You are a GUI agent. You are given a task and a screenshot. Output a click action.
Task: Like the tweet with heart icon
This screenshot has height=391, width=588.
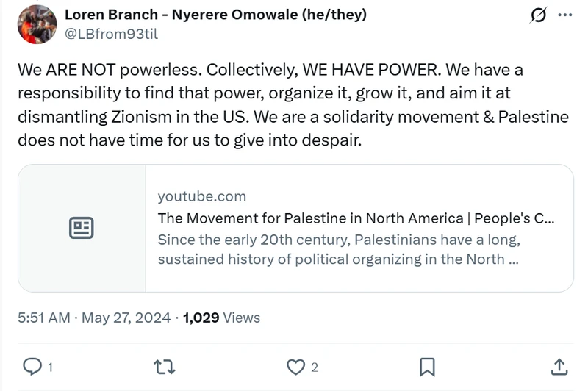(296, 367)
